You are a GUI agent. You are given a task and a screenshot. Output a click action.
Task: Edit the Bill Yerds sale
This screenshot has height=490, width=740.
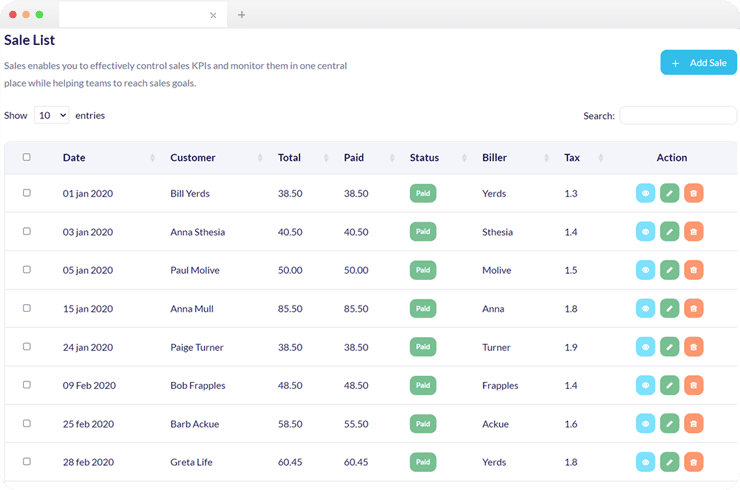[x=669, y=193]
